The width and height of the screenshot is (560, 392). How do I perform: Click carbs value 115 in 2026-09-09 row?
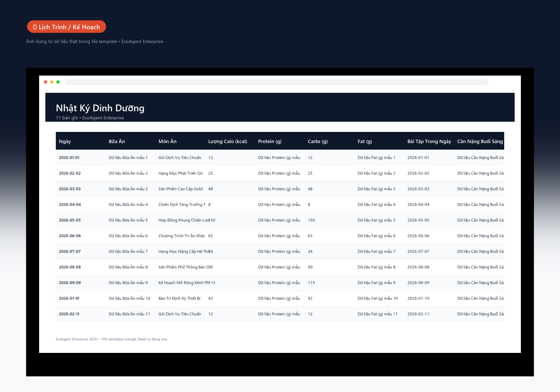coord(311,283)
